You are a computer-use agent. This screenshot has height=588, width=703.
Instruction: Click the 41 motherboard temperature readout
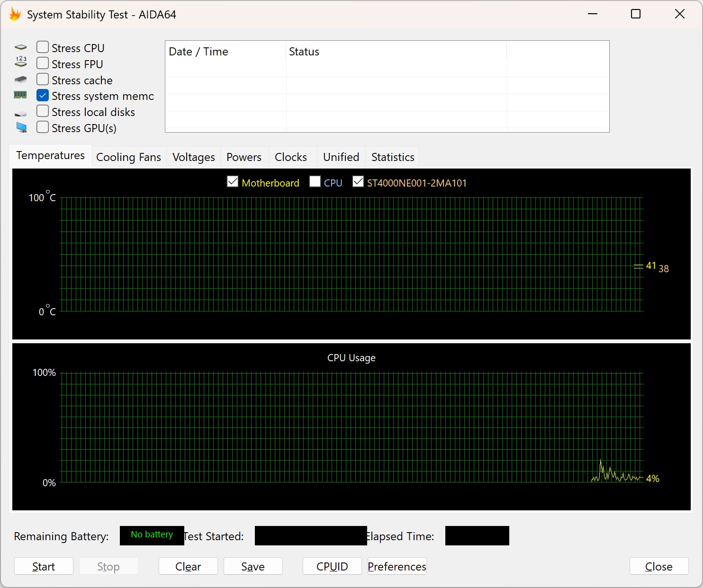651,266
